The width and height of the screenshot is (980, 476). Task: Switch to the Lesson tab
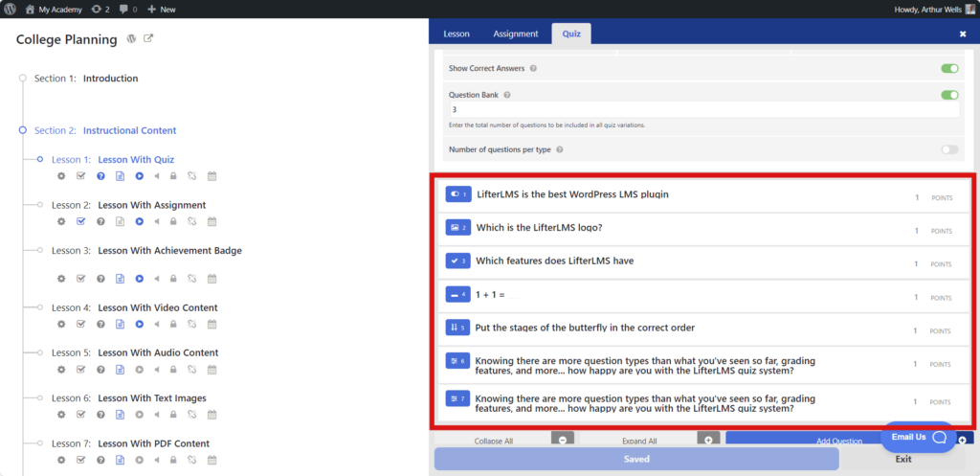(457, 34)
